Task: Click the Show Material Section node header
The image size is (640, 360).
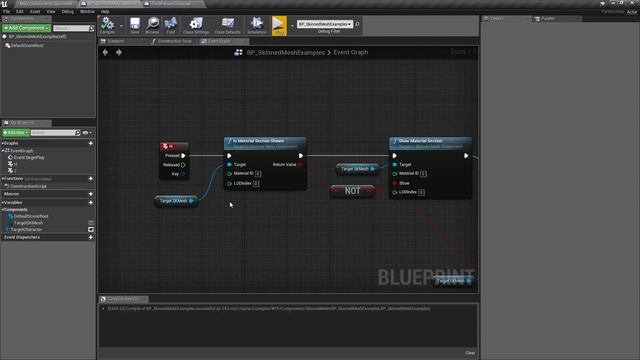Action: 430,143
